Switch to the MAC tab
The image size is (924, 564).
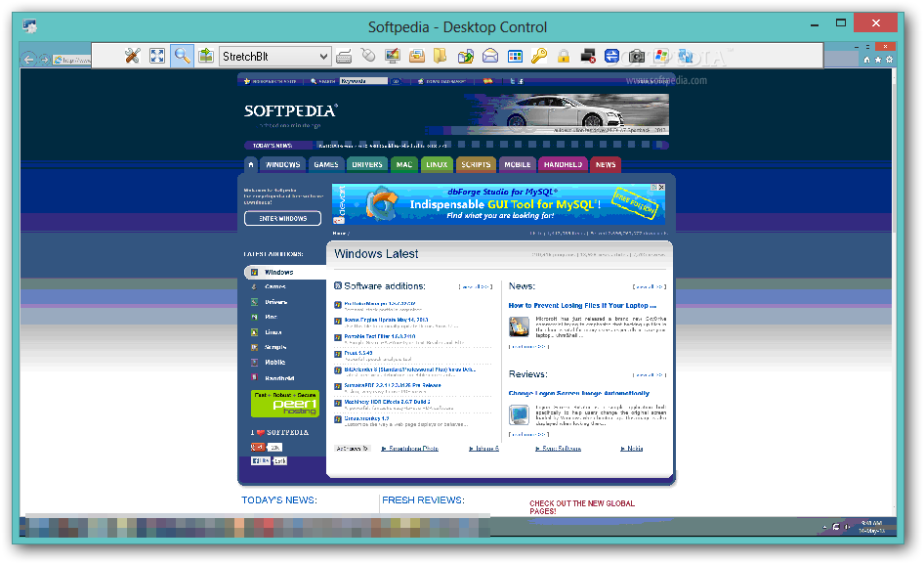(x=404, y=164)
